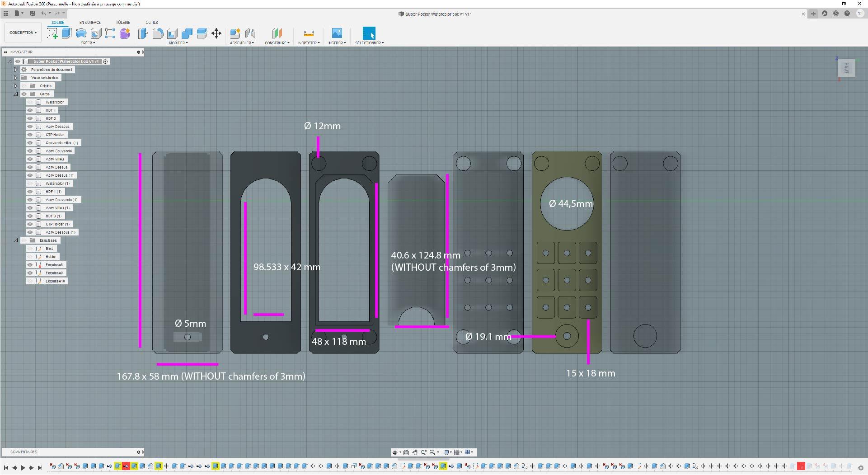Play the timeline
Image resolution: width=868 pixels, height=475 pixels.
(23, 468)
